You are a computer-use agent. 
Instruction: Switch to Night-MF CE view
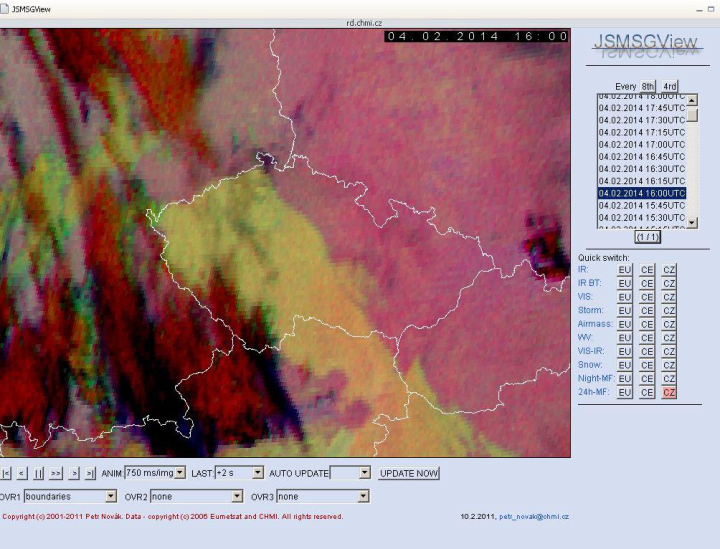click(647, 379)
